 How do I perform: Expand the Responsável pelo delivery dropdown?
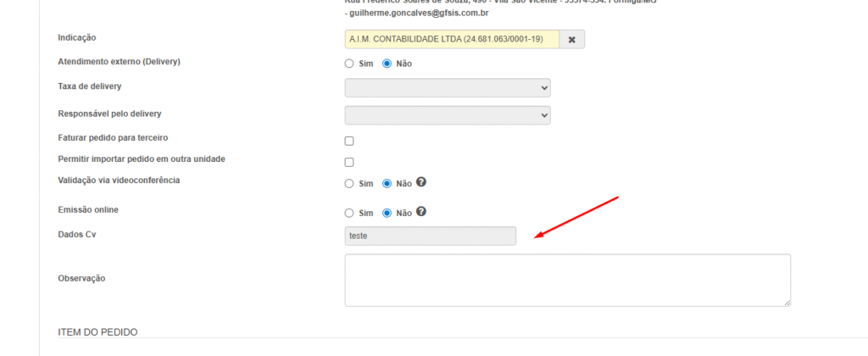[x=448, y=114]
